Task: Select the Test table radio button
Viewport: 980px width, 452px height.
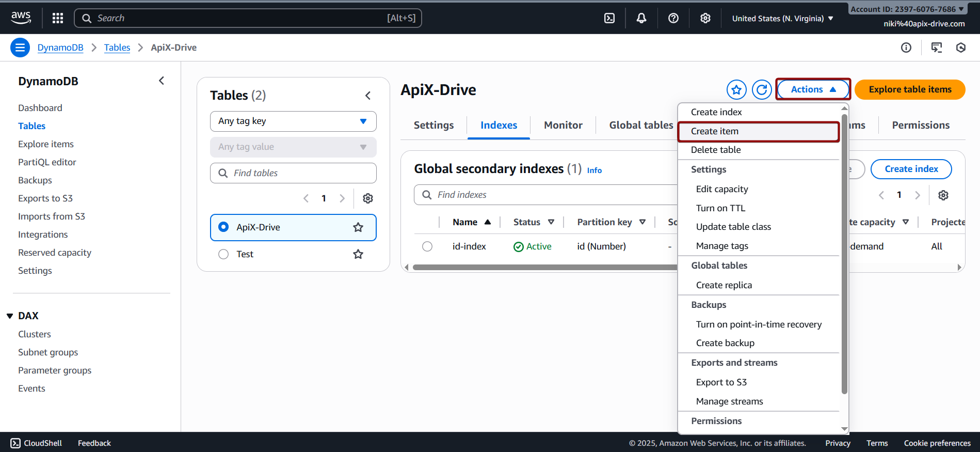Action: (223, 254)
